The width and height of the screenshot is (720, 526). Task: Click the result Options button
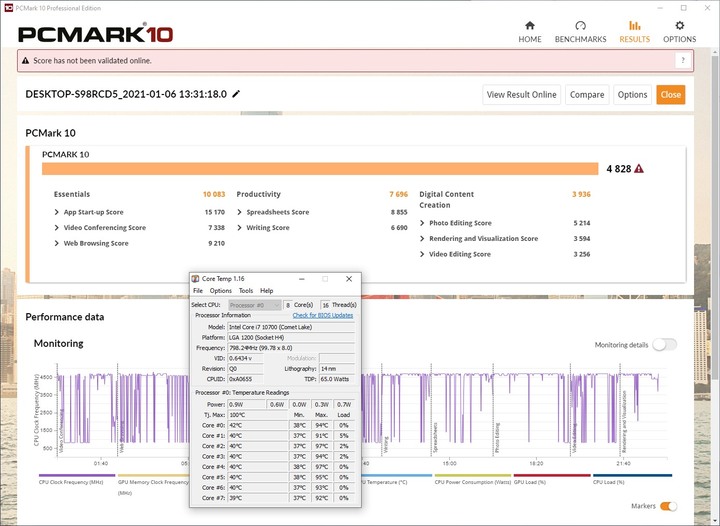(632, 95)
